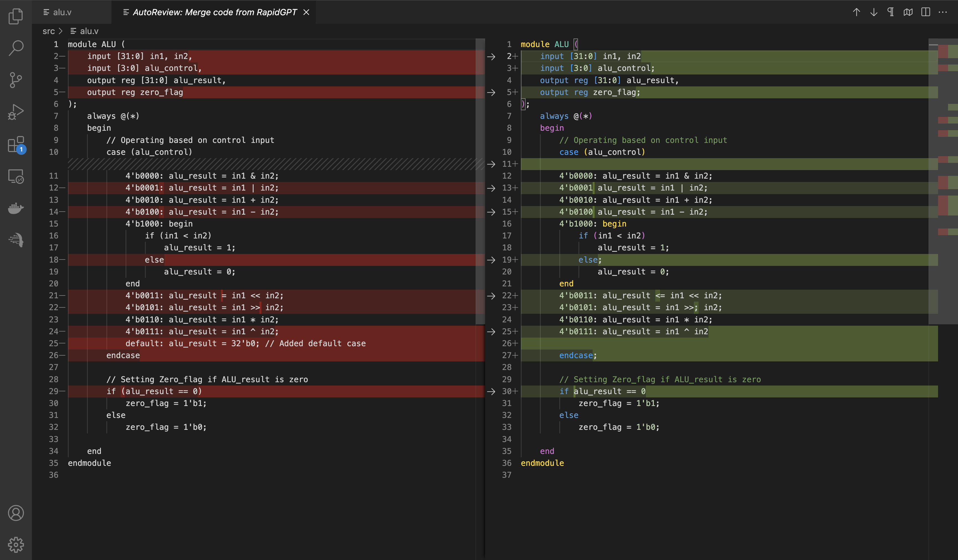This screenshot has width=958, height=560.
Task: Select the AutoReview Merge code tab
Action: coord(214,12)
